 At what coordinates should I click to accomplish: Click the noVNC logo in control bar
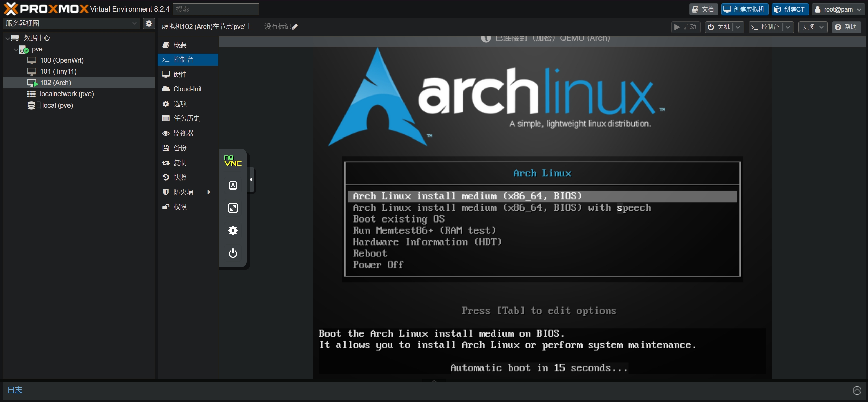(x=233, y=161)
